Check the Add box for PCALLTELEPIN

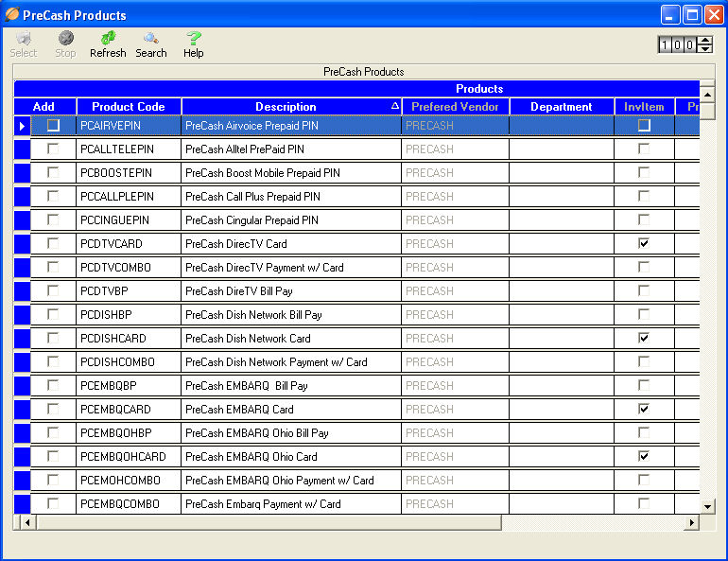[x=53, y=149]
